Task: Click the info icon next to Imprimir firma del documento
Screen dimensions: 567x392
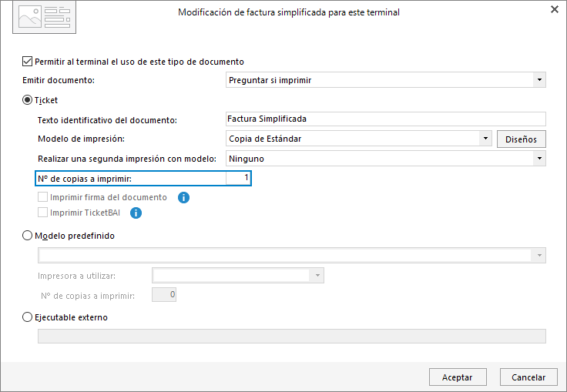Action: tap(183, 197)
